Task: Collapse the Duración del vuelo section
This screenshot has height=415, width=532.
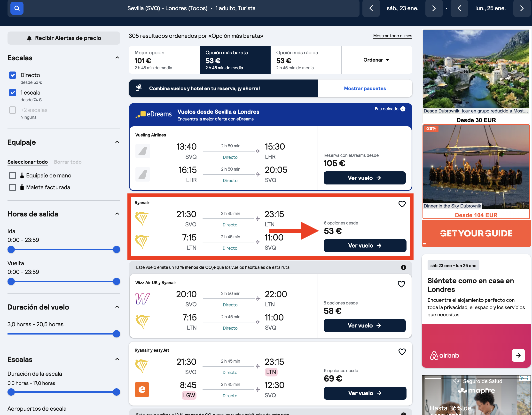Action: pyautogui.click(x=117, y=307)
